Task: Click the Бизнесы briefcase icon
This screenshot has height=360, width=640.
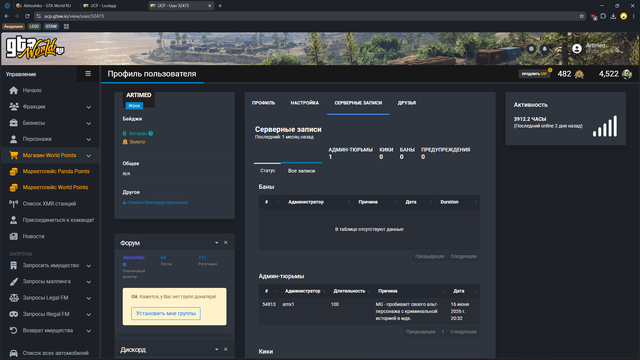Action: pos(13,123)
